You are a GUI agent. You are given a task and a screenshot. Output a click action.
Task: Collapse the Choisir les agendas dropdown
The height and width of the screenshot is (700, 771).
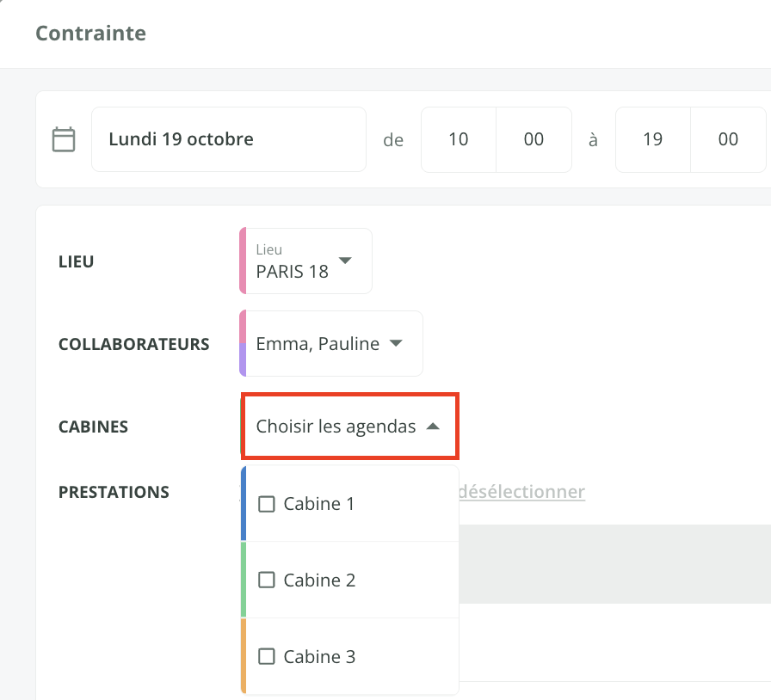click(349, 427)
